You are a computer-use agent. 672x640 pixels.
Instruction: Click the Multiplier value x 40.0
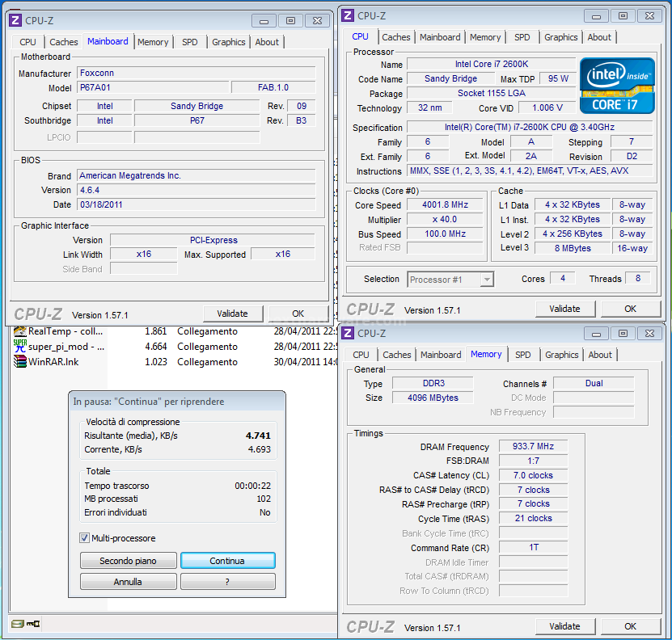(446, 219)
